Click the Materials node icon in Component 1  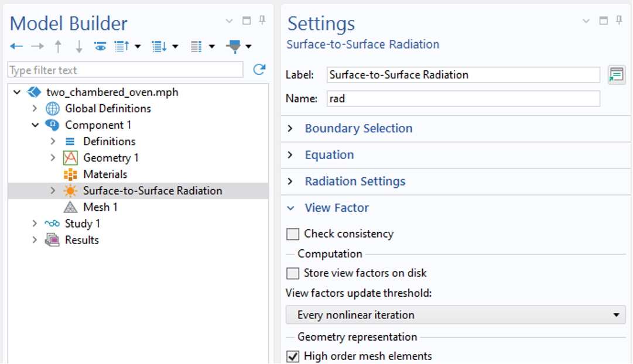pyautogui.click(x=70, y=174)
